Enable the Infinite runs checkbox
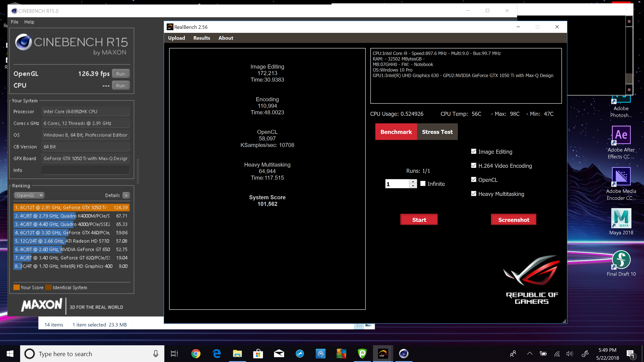Image resolution: width=644 pixels, height=362 pixels. pos(423,183)
